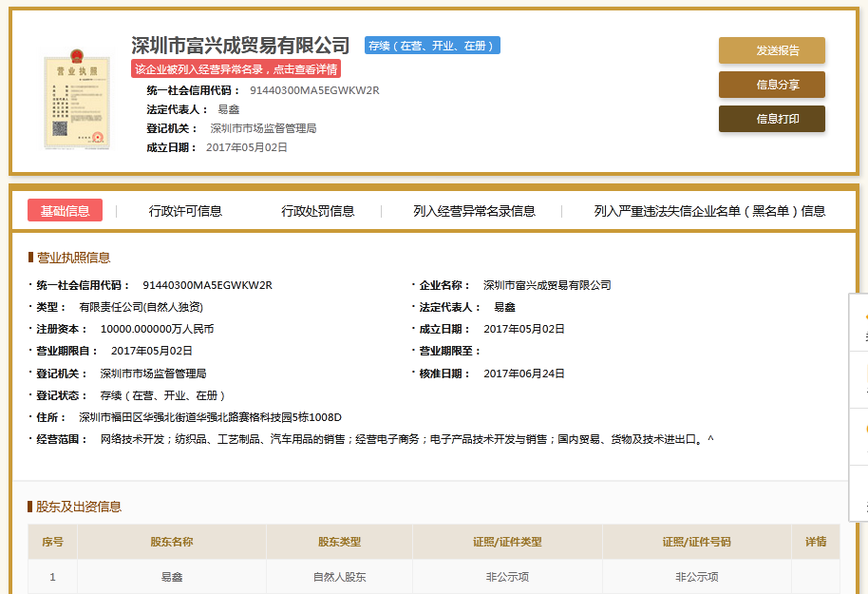Open the 列入严重违法失信企业名单 blacklist tab
This screenshot has width=868, height=594.
tap(709, 211)
